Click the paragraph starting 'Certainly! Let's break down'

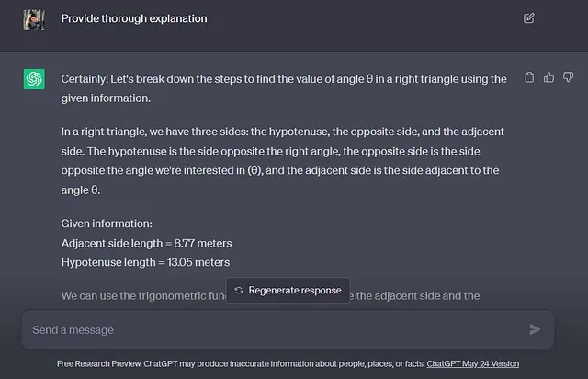(284, 88)
